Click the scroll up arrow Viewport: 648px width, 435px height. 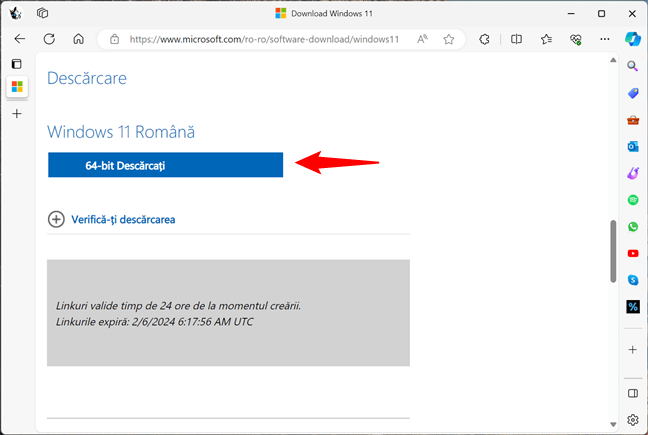[613, 60]
